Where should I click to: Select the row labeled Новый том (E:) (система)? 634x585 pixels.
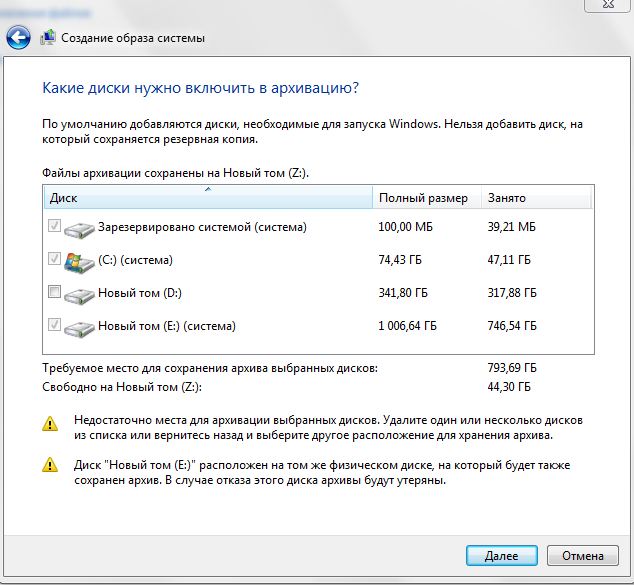(318, 326)
